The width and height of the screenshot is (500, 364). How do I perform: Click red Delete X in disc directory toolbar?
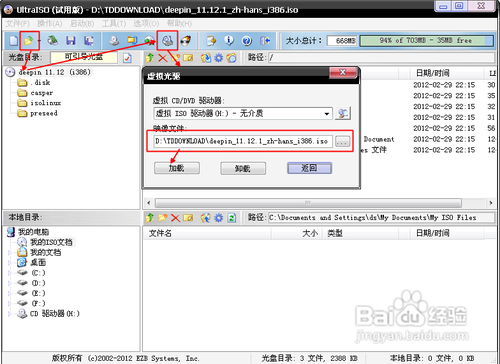pos(162,58)
